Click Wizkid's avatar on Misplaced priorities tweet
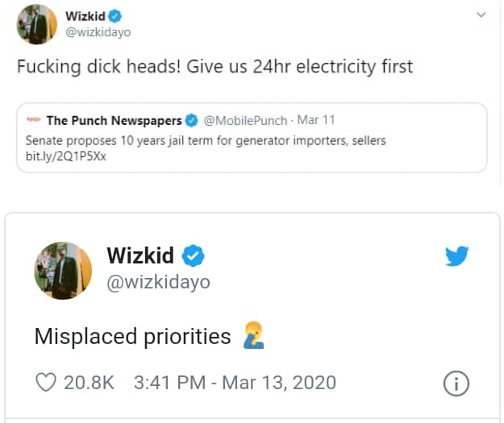 63,270
